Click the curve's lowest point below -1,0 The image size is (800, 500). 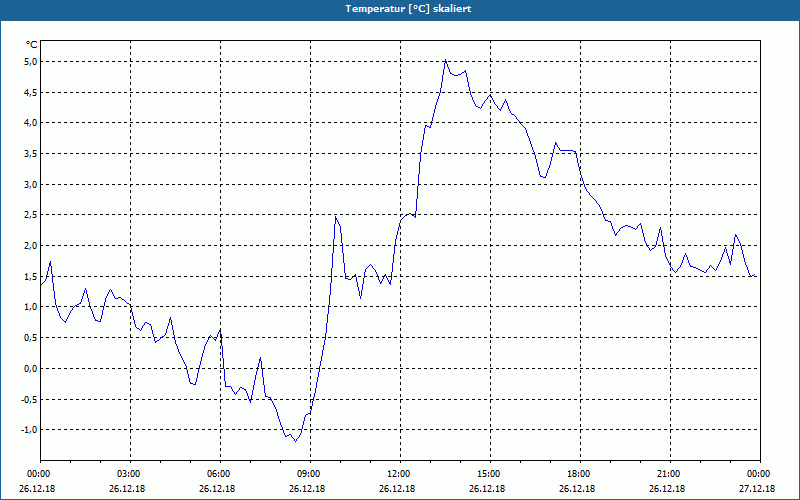coord(295,441)
